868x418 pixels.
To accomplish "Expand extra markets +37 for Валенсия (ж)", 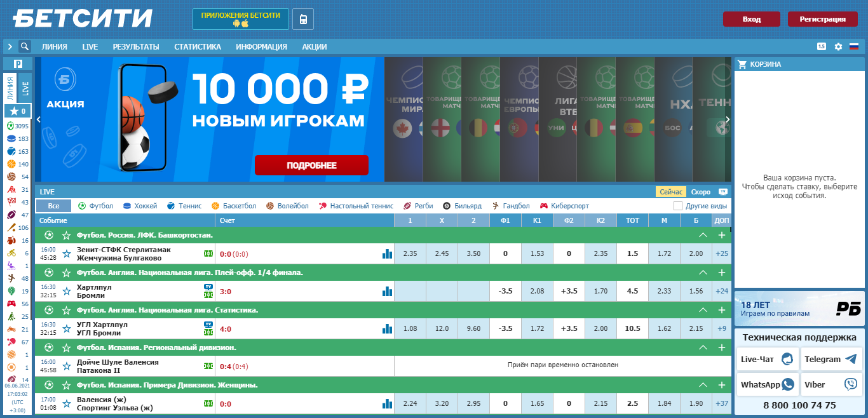I will (x=722, y=403).
